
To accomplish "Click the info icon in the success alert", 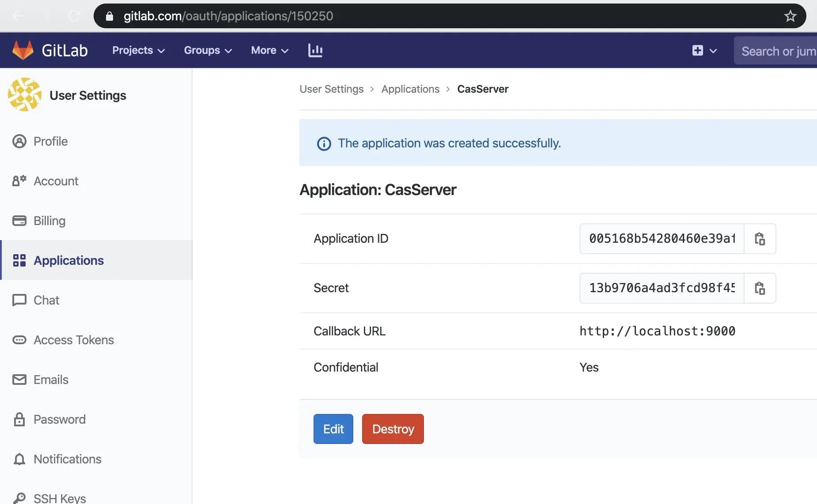I will (x=324, y=144).
